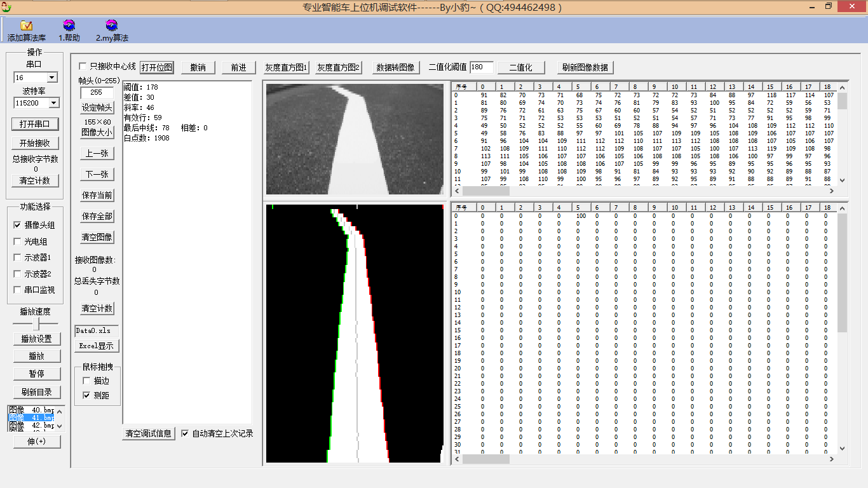Screen dimensions: 868x488
Task: Click the 刷新目录 button
Action: (x=37, y=392)
